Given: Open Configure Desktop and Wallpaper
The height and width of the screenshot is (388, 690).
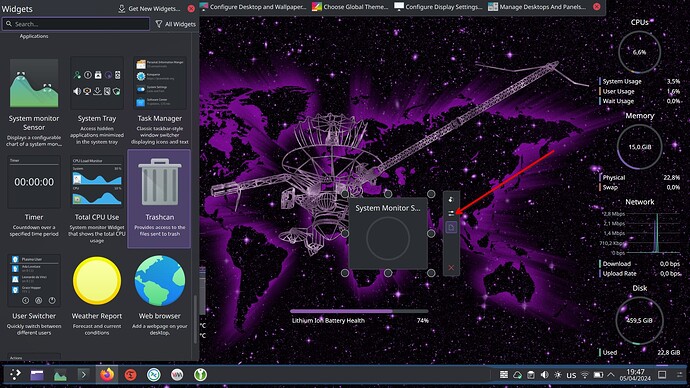Looking at the screenshot, I should coord(253,7).
